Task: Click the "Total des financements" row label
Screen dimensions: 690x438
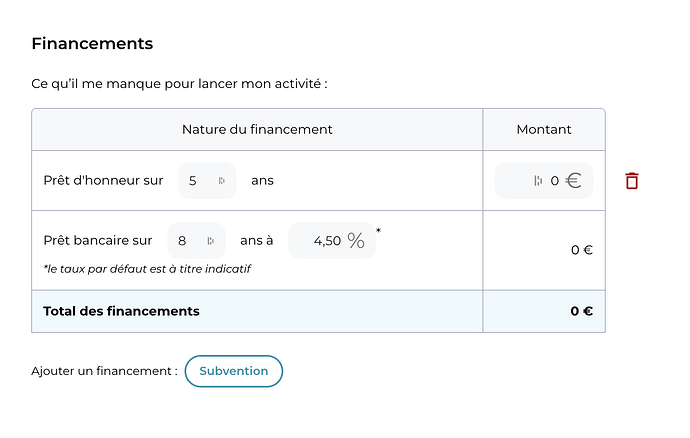Action: coord(121,311)
